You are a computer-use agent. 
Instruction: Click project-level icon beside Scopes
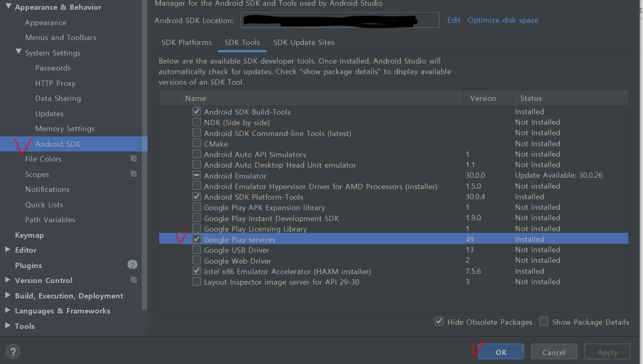[134, 174]
